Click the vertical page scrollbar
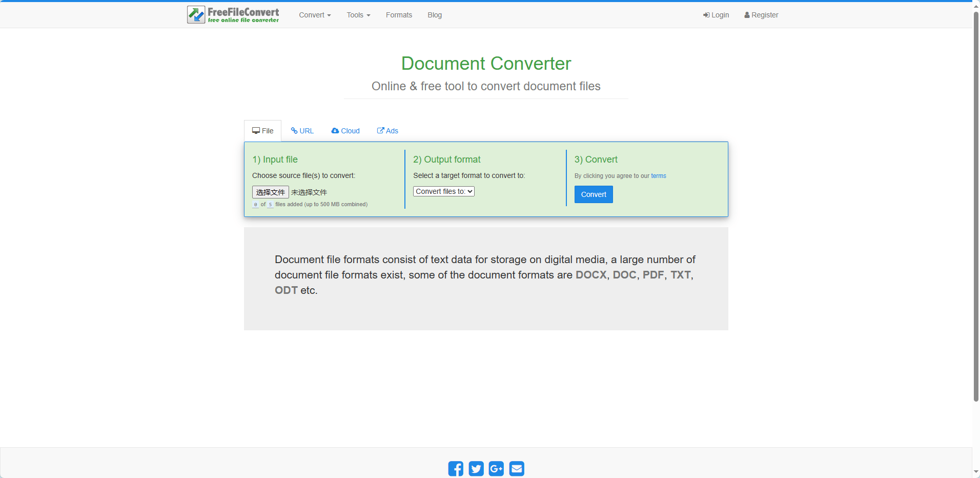The width and height of the screenshot is (980, 478). coord(976,205)
